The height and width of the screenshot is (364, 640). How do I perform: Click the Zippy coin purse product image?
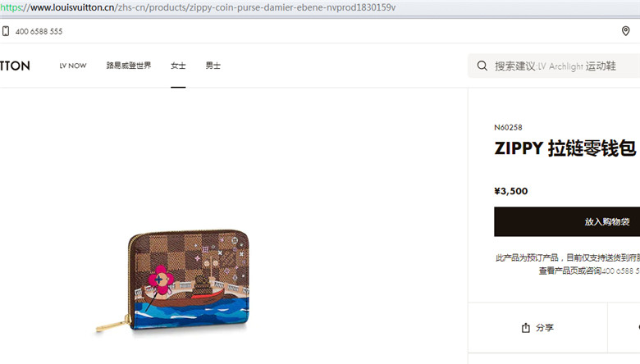172,281
